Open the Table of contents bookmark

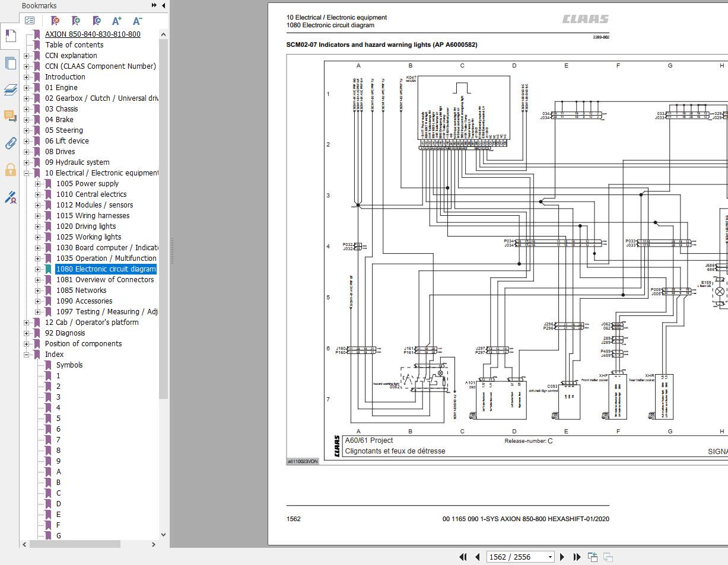point(74,45)
